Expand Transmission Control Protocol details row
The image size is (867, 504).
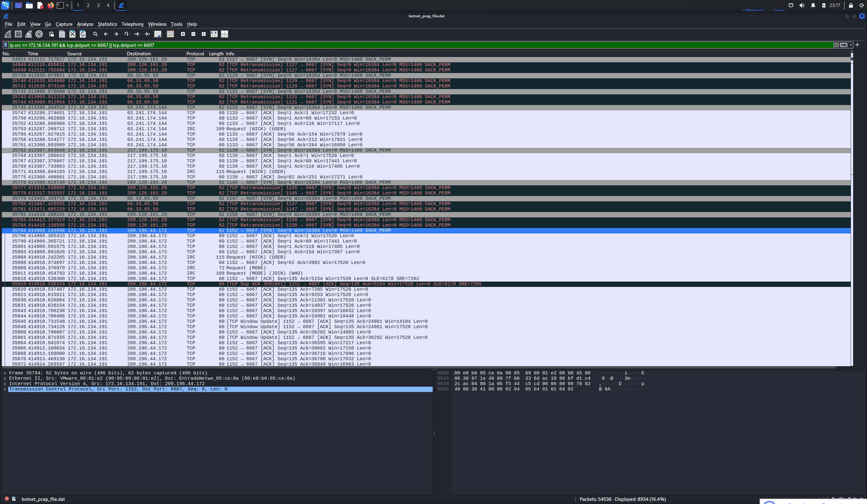[5, 389]
